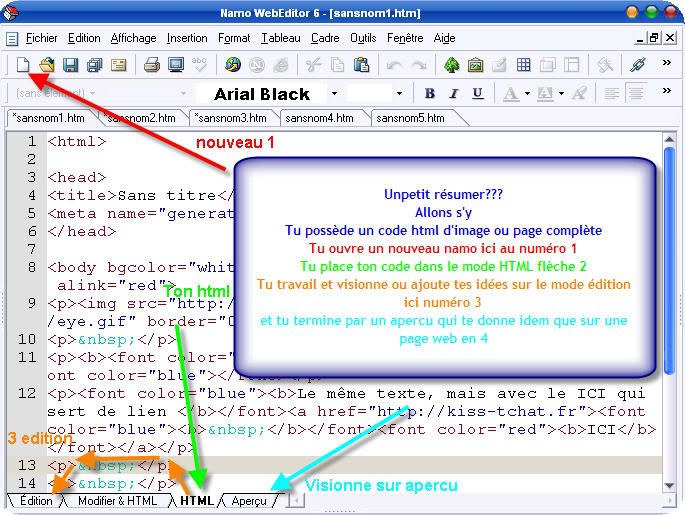Open the Insertion menu
This screenshot has height=515, width=685.
coord(187,38)
